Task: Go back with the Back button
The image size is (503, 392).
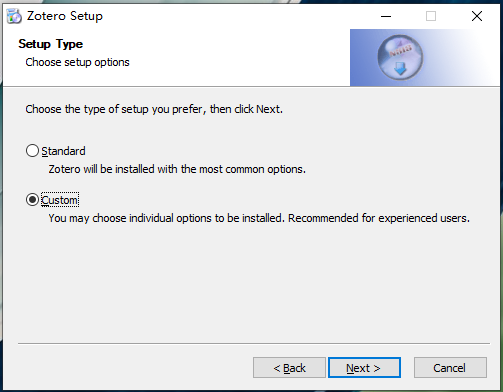Action: 289,368
